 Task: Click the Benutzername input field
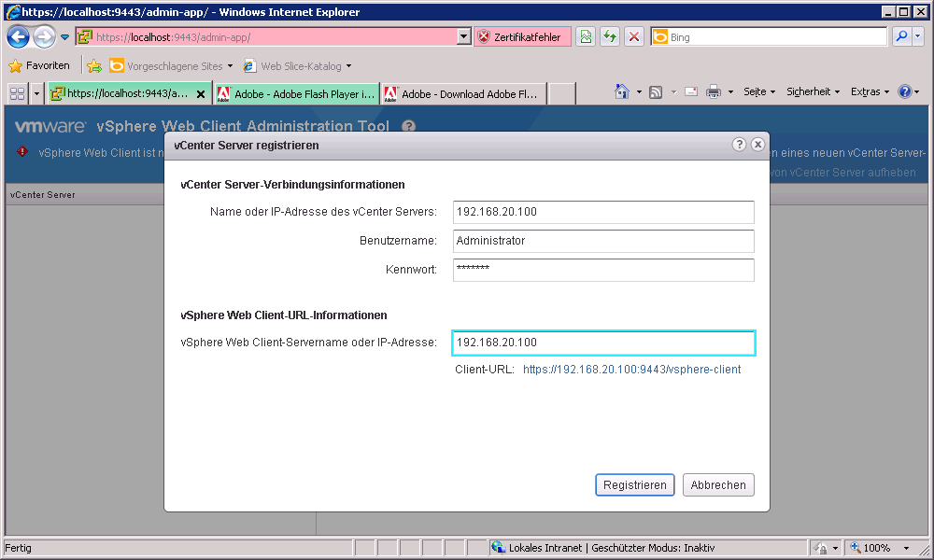(x=602, y=241)
